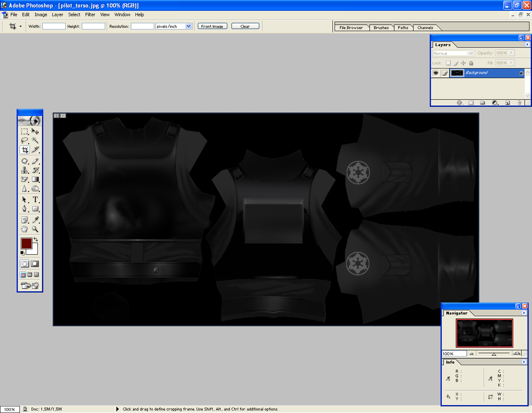Screen dimensions: 532x413
Task: Swap foreground and background colors
Action: click(36, 240)
